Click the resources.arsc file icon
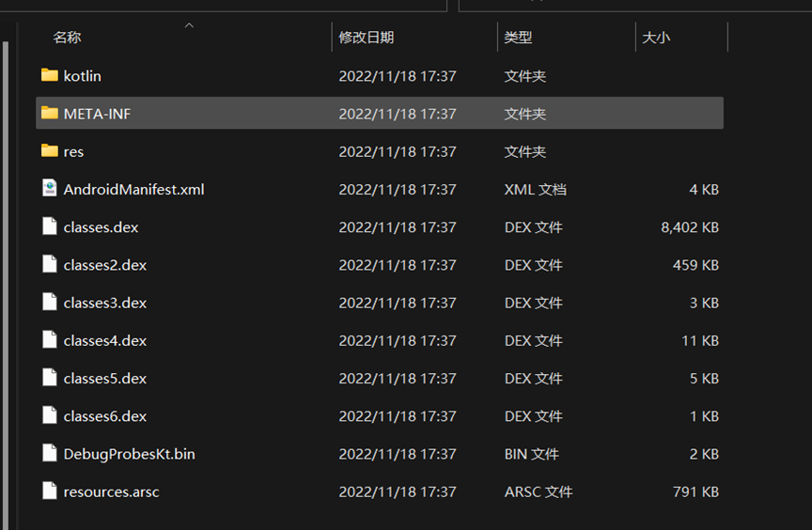The image size is (812, 530). click(x=50, y=491)
